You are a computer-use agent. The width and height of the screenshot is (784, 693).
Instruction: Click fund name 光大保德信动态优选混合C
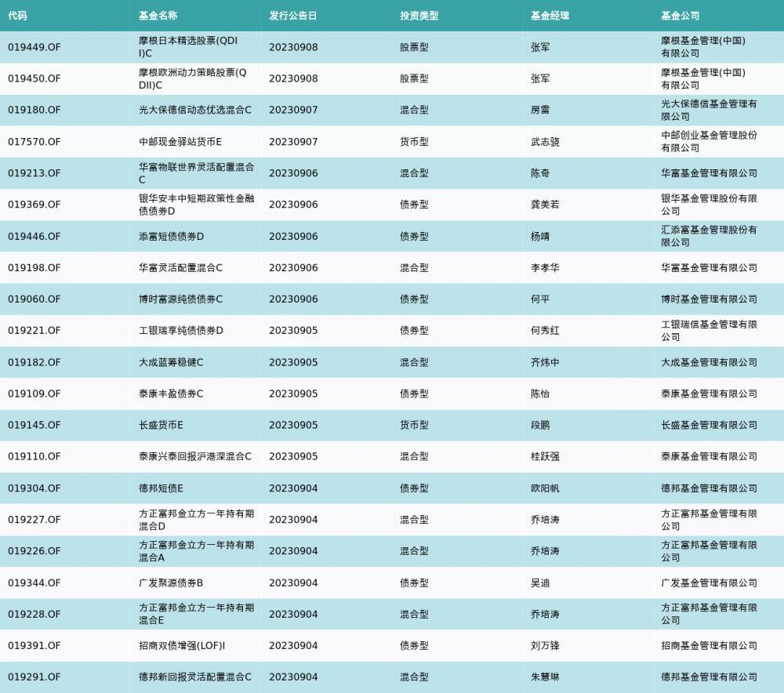[x=195, y=110]
